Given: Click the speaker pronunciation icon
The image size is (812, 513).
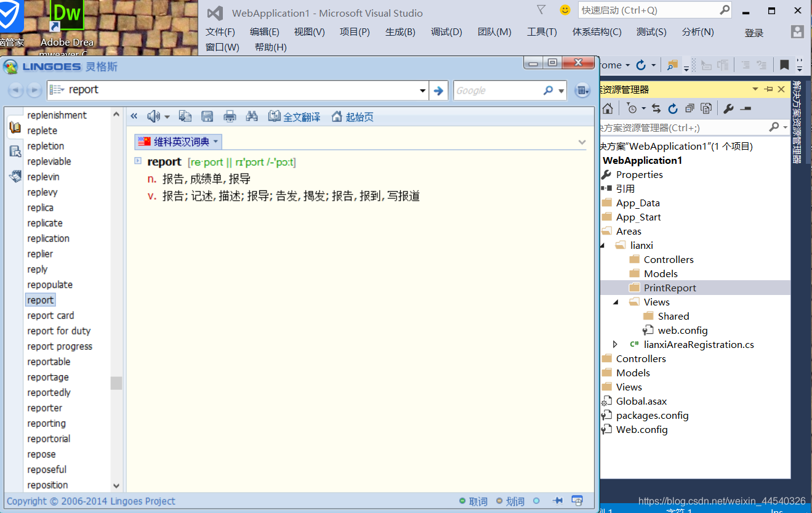Looking at the screenshot, I should tap(153, 116).
